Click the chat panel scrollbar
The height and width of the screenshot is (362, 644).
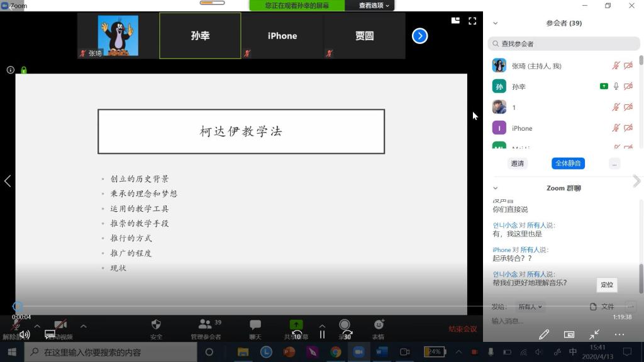click(x=641, y=278)
